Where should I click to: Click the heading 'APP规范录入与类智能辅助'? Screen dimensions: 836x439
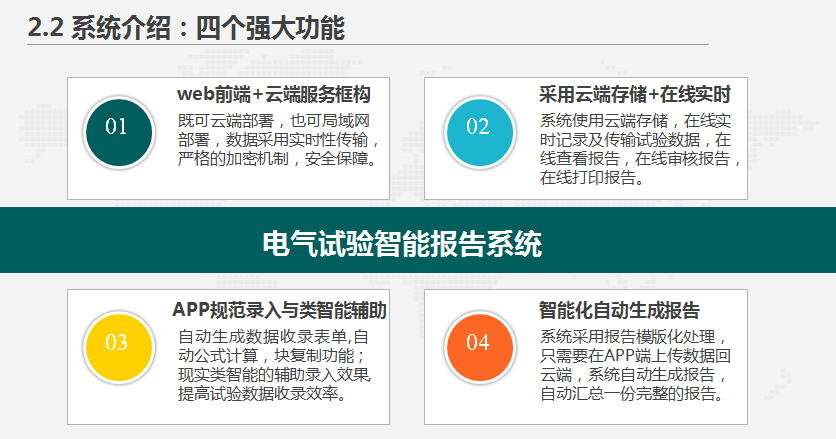(279, 310)
